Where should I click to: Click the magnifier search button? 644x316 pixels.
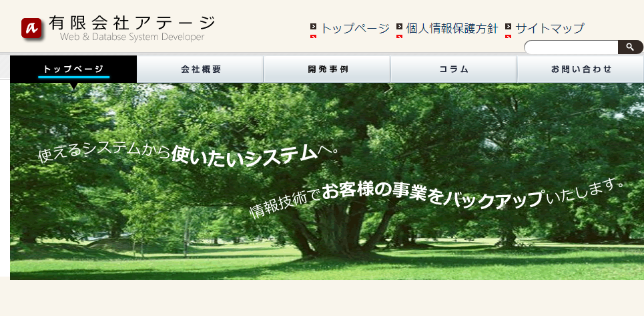click(x=630, y=47)
